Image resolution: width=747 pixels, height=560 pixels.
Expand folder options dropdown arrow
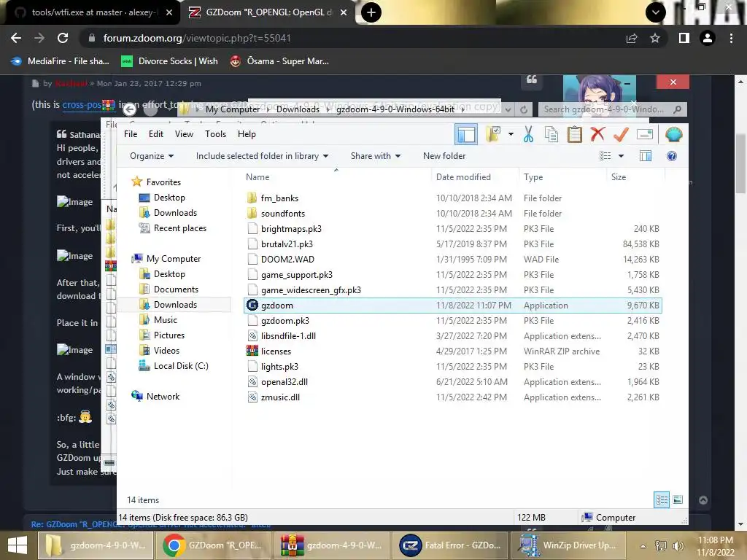(511, 135)
